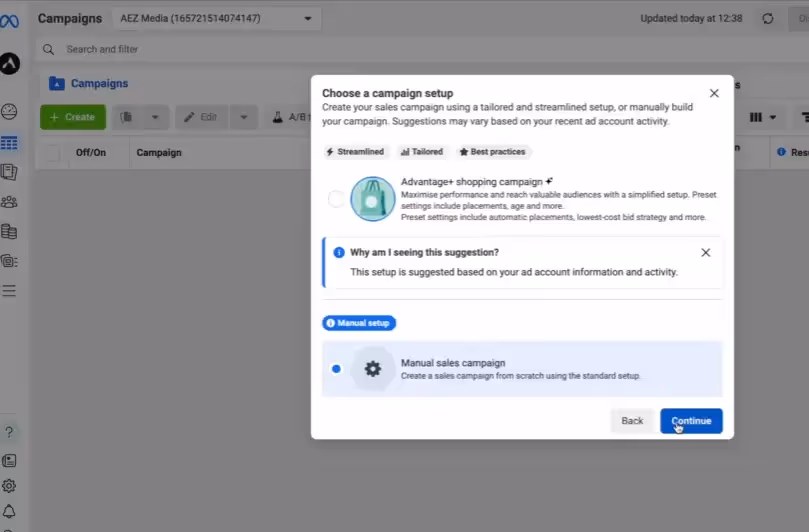Click the Streamlined tag
The height and width of the screenshot is (532, 809).
pos(355,152)
